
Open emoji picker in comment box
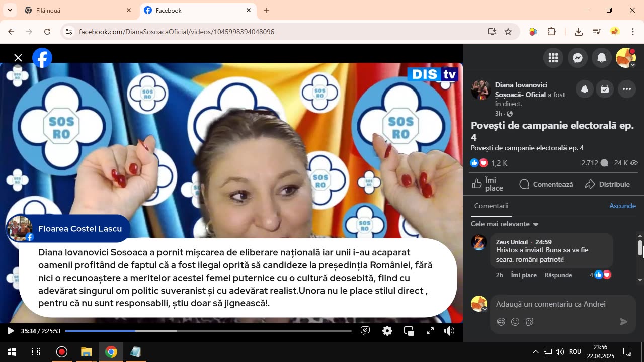click(x=515, y=322)
